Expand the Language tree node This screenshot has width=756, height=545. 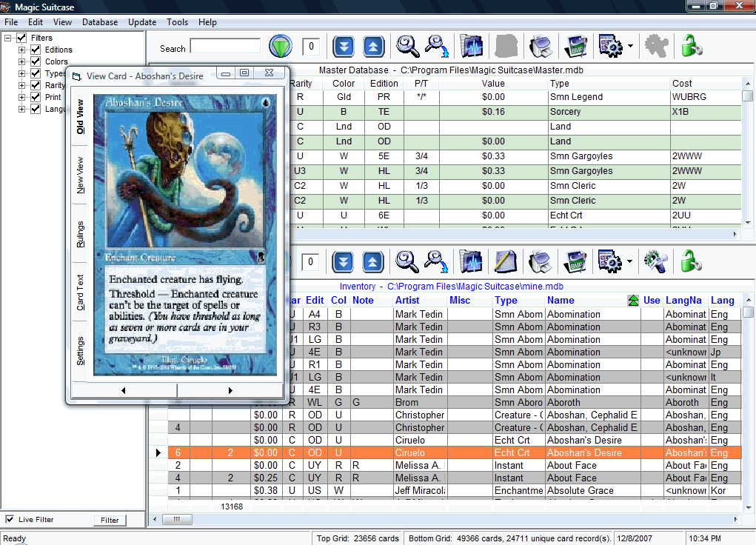(x=21, y=109)
